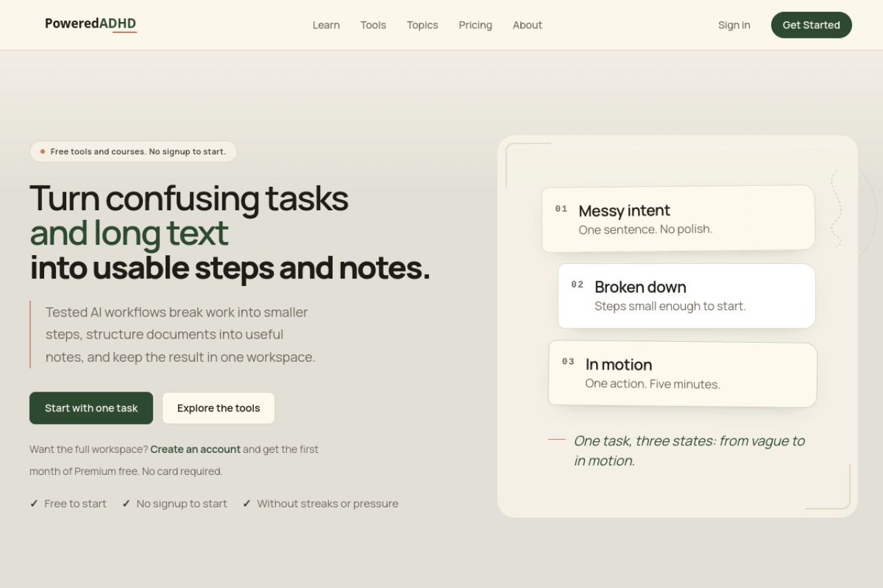883x588 pixels.
Task: Click the 'Free tools and courses' badge
Action: tap(133, 152)
